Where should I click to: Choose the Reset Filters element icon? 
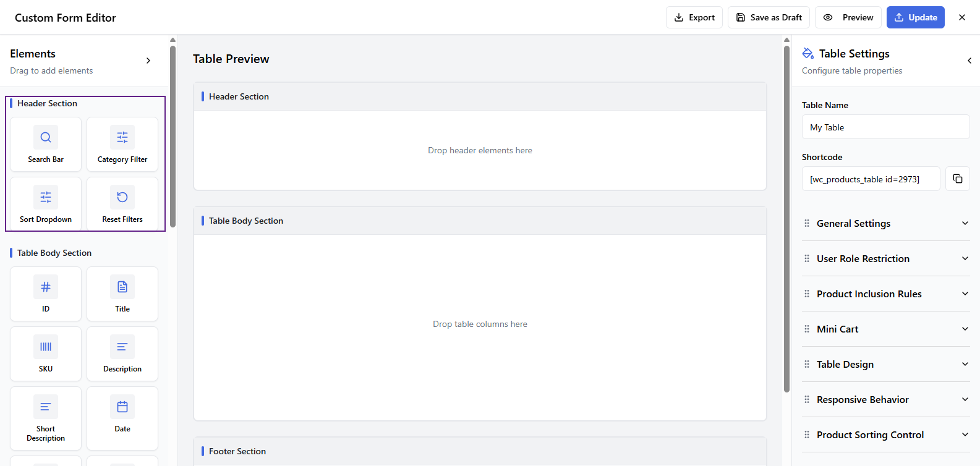tap(122, 197)
